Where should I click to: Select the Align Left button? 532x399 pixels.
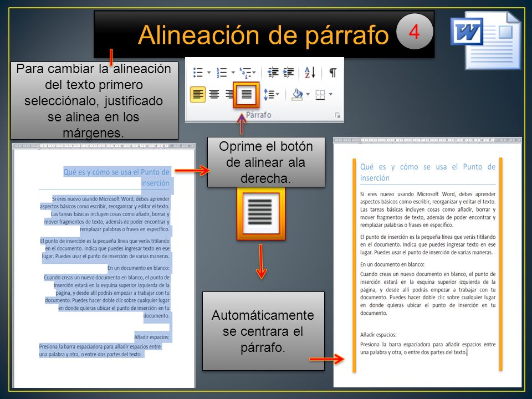[x=198, y=94]
